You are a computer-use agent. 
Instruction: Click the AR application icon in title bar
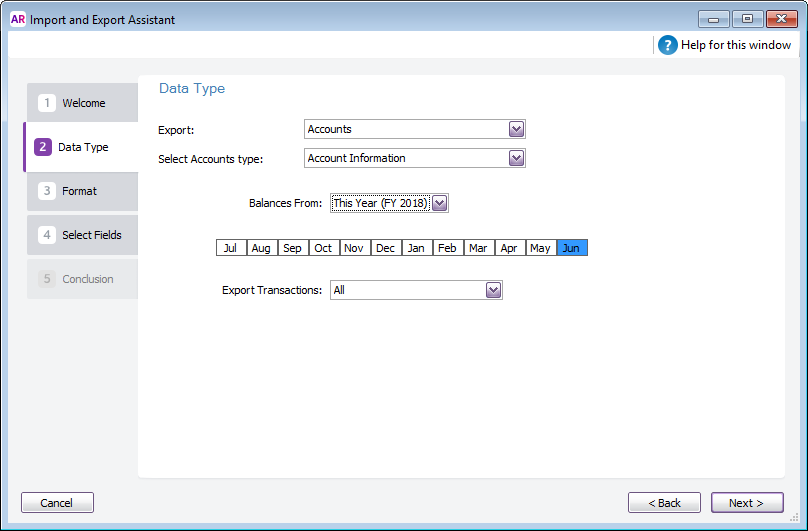point(17,18)
